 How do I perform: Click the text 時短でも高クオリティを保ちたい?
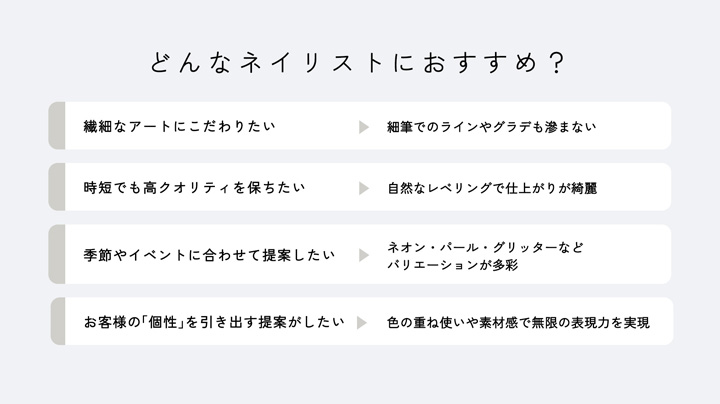click(x=194, y=188)
